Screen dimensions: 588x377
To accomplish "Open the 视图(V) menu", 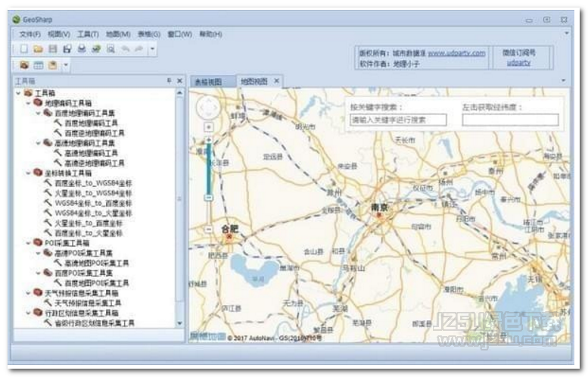I will click(x=59, y=34).
